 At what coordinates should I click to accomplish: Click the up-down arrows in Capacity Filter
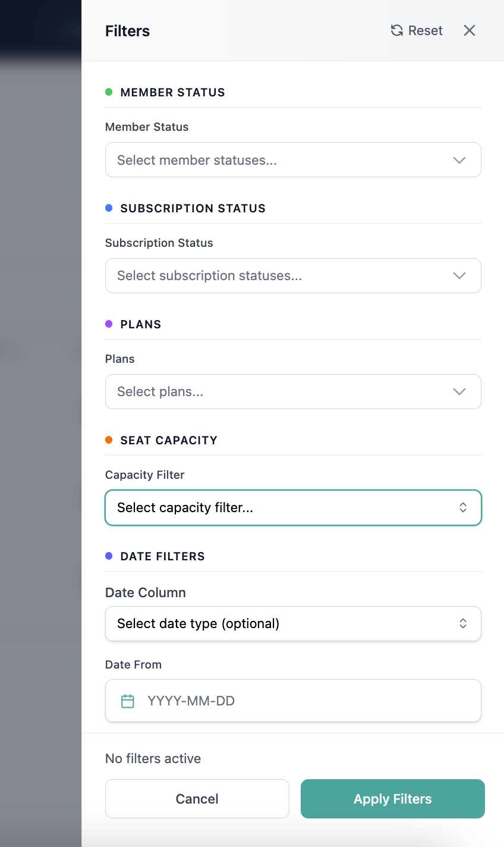tap(463, 507)
